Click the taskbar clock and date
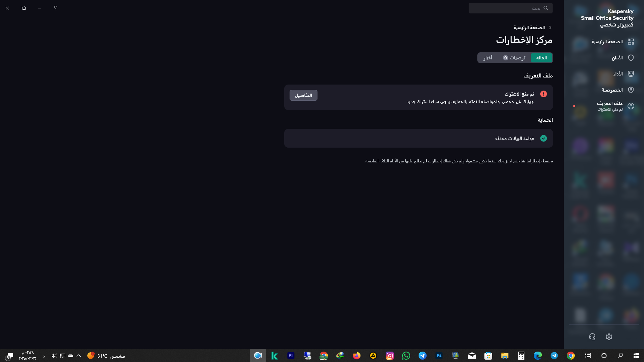Viewport: 644px width, 362px height. (x=28, y=356)
